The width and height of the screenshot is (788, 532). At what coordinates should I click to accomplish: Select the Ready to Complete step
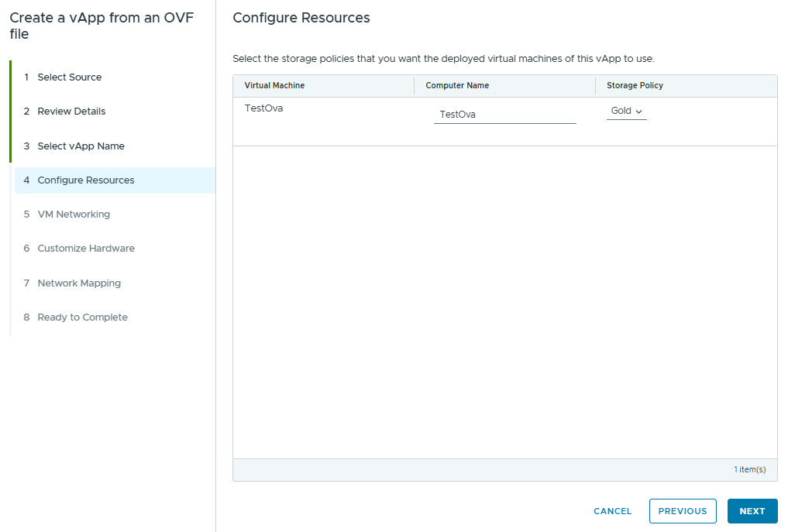(x=82, y=317)
